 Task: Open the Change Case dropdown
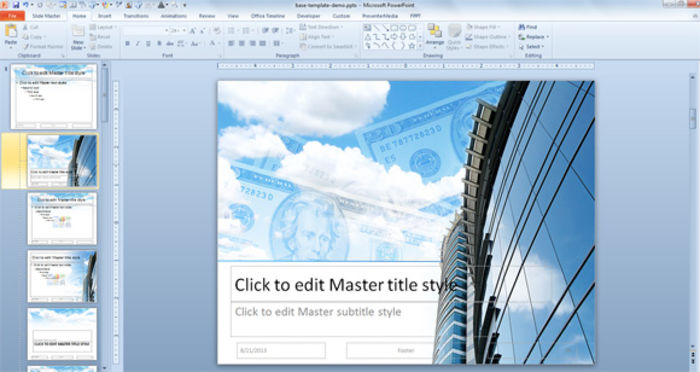click(196, 44)
